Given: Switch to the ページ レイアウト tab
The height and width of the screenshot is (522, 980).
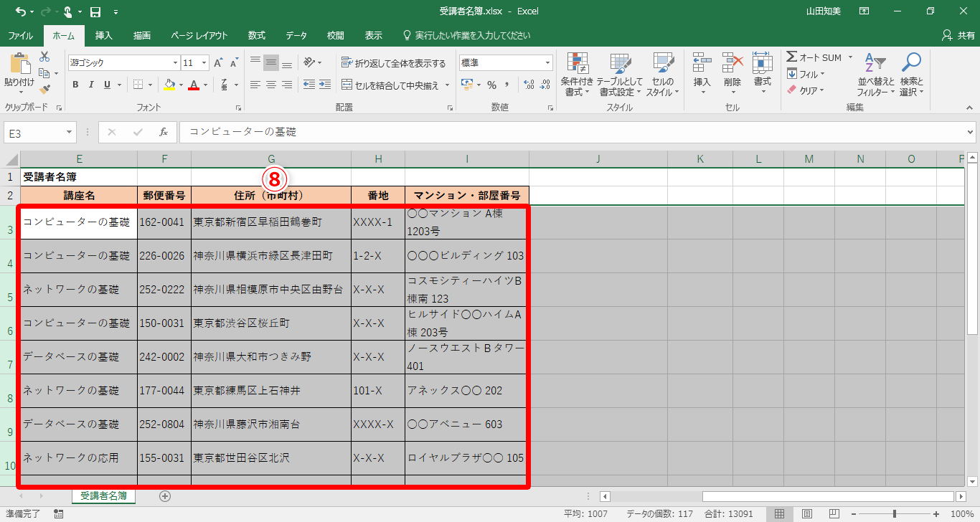Looking at the screenshot, I should pos(199,35).
